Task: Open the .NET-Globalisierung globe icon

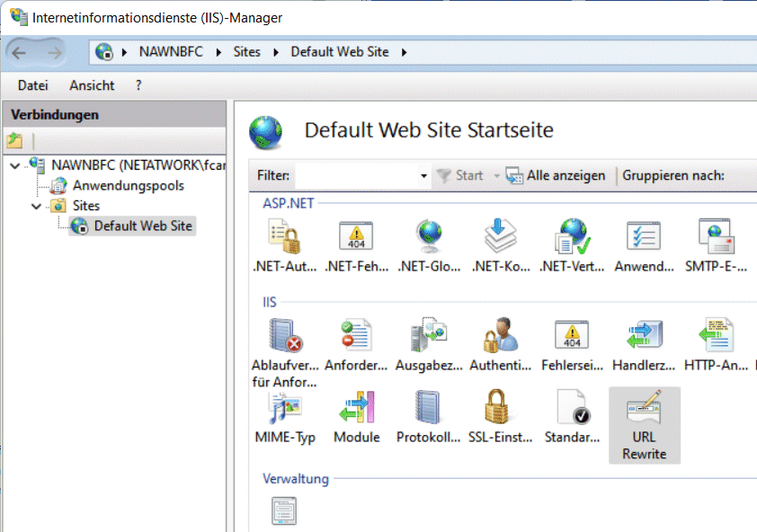Action: coord(429,235)
